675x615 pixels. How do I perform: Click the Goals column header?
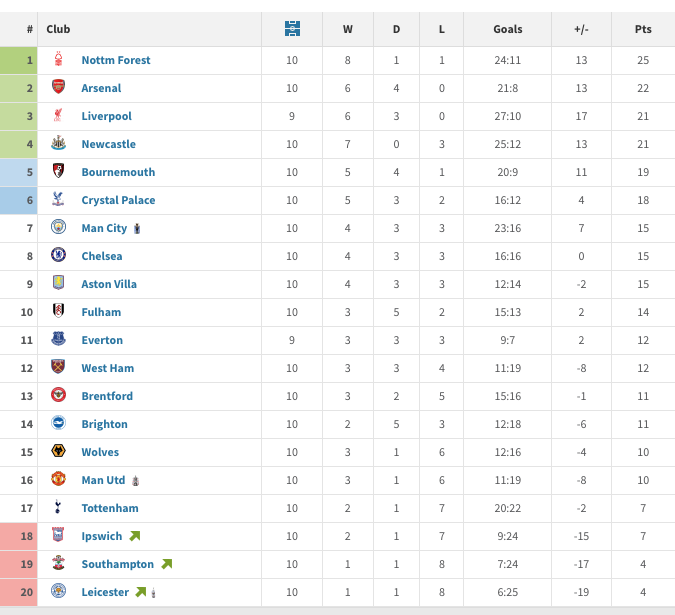coord(508,29)
